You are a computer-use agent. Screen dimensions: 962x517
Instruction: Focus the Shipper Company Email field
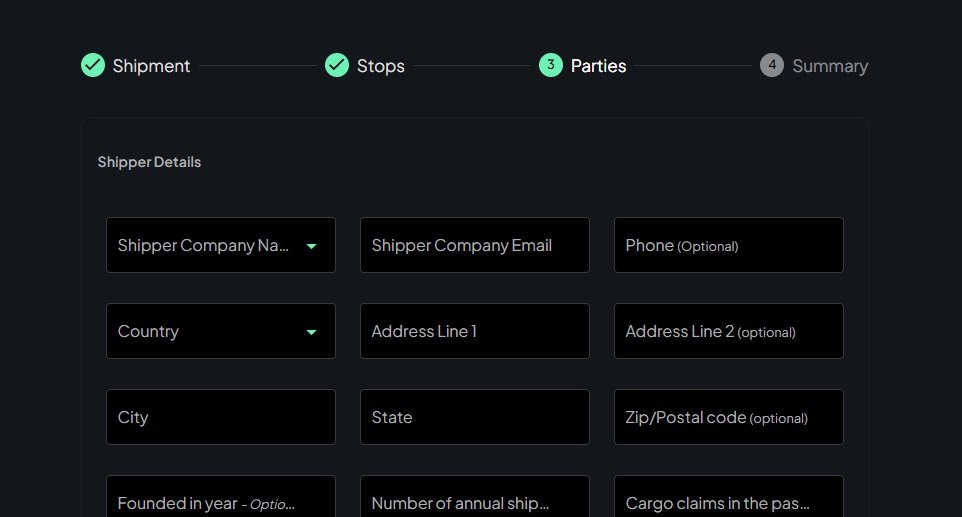[475, 245]
